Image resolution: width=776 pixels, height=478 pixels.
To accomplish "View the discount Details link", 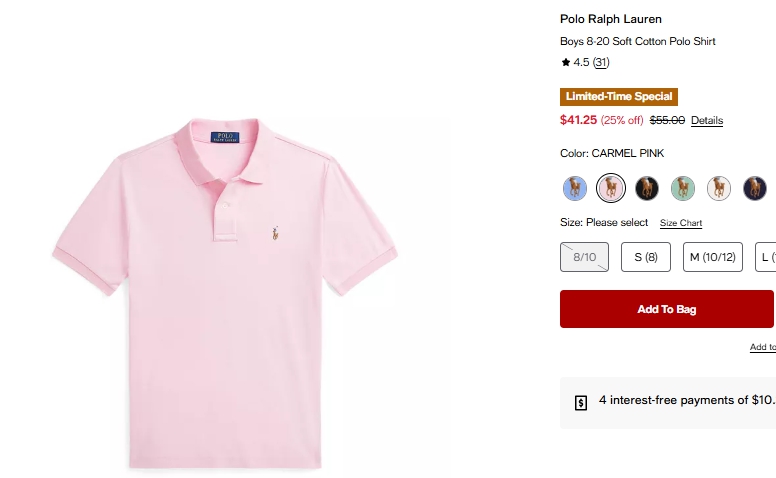I will pyautogui.click(x=707, y=121).
